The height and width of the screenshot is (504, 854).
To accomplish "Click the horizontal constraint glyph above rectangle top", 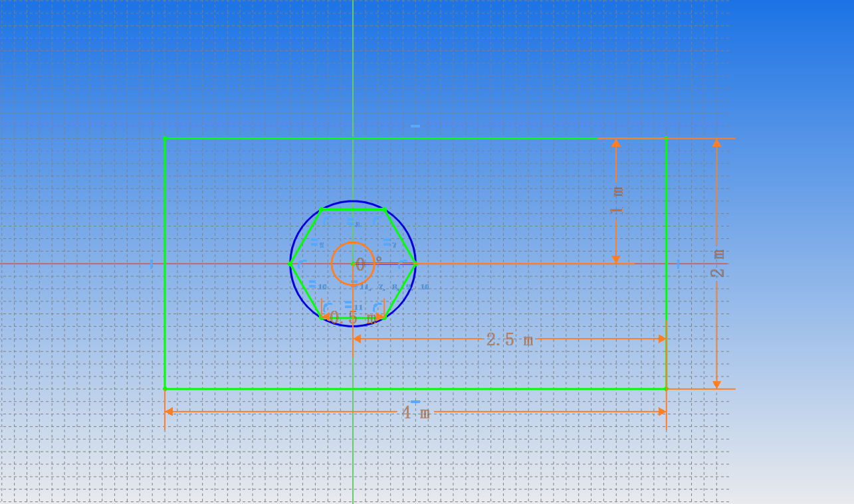I will pos(415,126).
